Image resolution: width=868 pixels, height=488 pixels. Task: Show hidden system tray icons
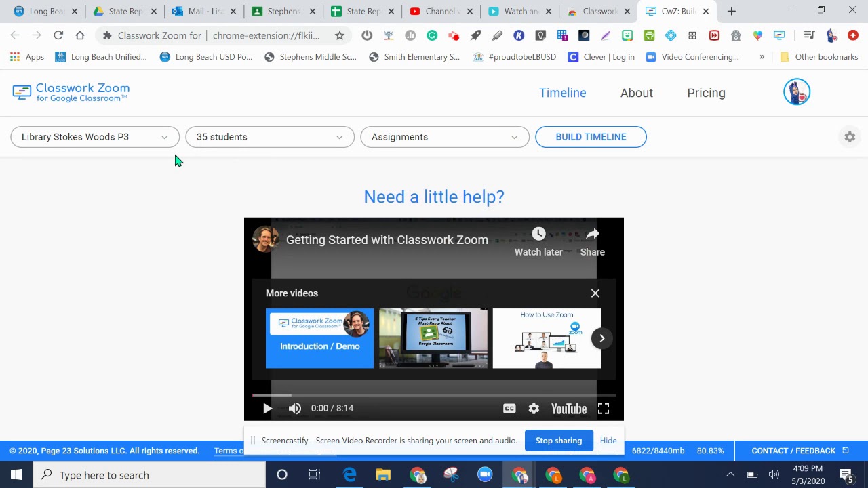pos(730,475)
